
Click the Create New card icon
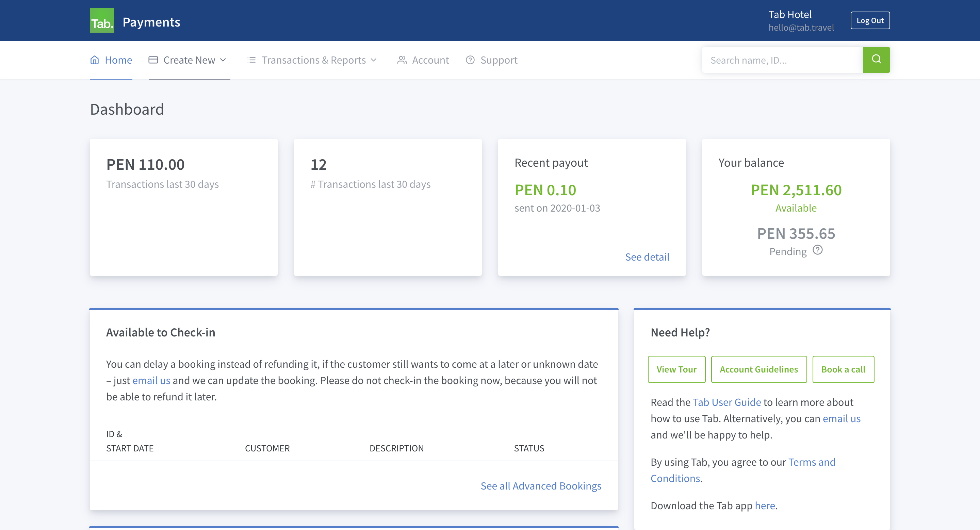tap(153, 60)
